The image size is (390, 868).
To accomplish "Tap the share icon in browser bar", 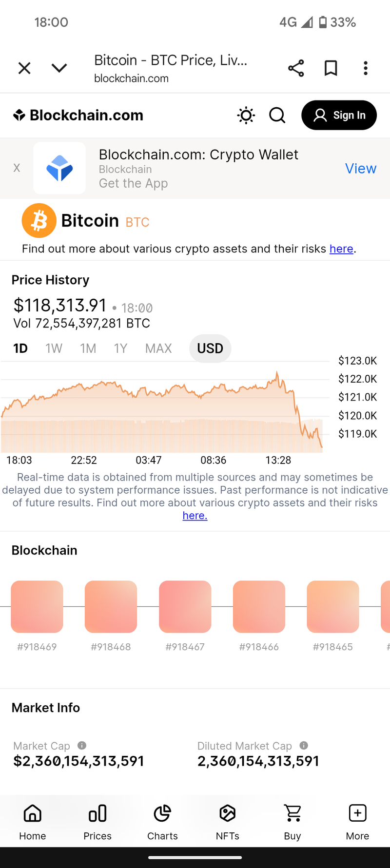I will (296, 68).
